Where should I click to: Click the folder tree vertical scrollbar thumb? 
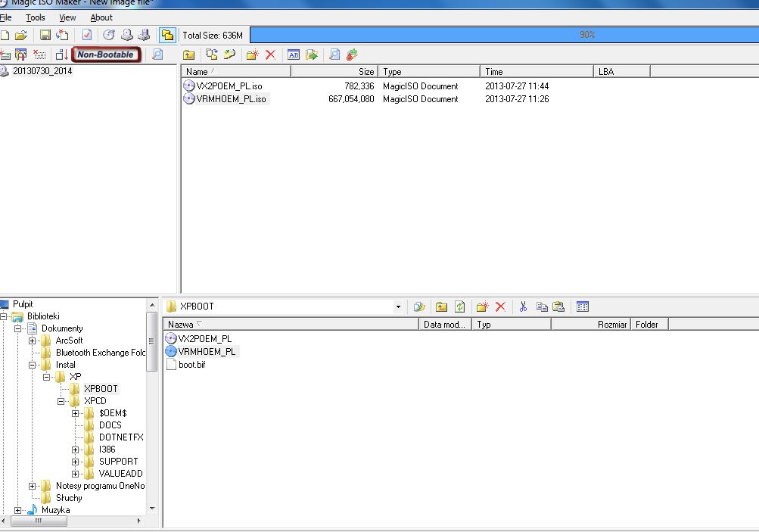pos(151,341)
